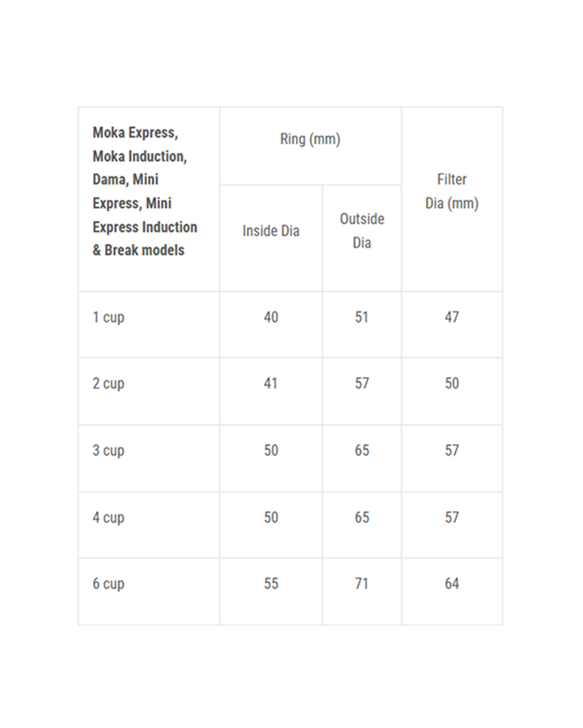Image resolution: width=583 pixels, height=728 pixels.
Task: Select the 2 cup filter diameter cell
Action: [x=451, y=384]
